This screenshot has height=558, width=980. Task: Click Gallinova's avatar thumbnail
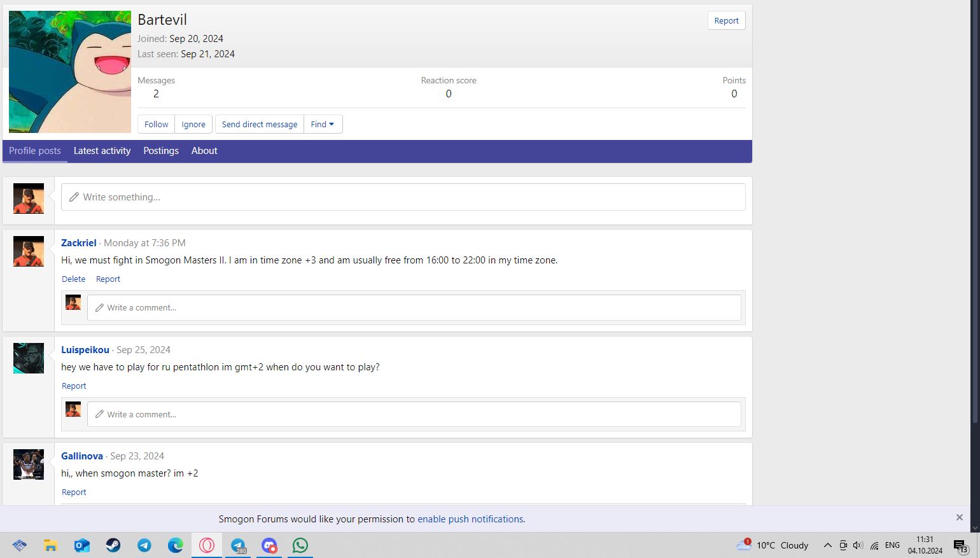tap(29, 464)
